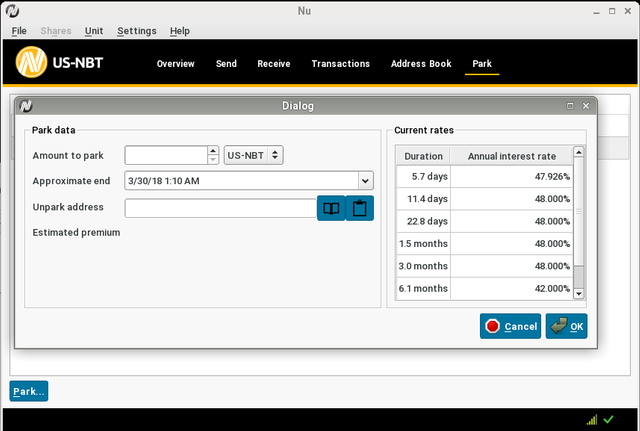Viewport: 640px width, 431px height.
Task: Switch to the Overview tab
Action: coord(176,64)
